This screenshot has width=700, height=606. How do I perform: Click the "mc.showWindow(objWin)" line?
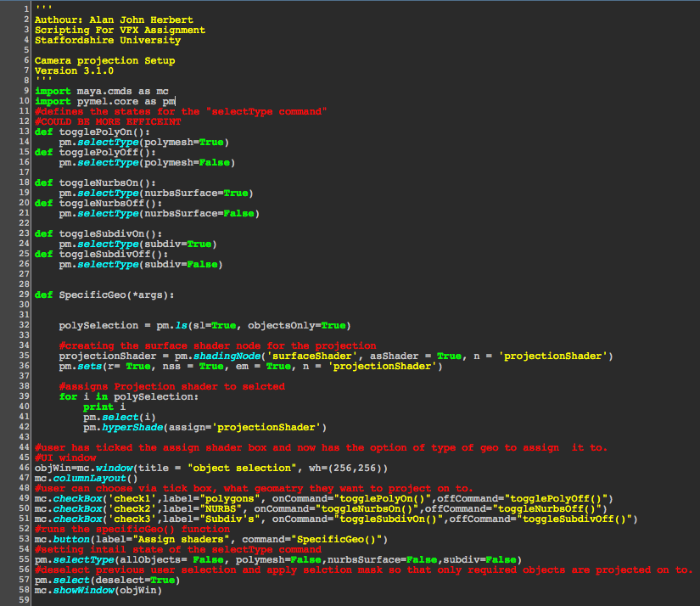pos(98,591)
